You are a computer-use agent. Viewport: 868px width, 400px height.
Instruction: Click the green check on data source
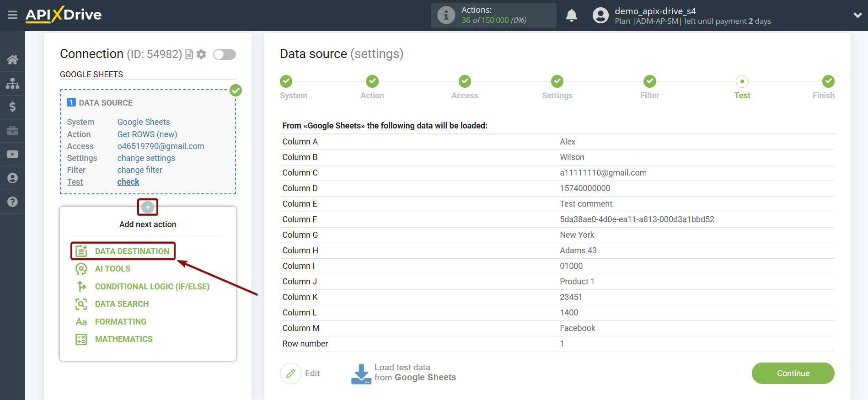[x=236, y=90]
